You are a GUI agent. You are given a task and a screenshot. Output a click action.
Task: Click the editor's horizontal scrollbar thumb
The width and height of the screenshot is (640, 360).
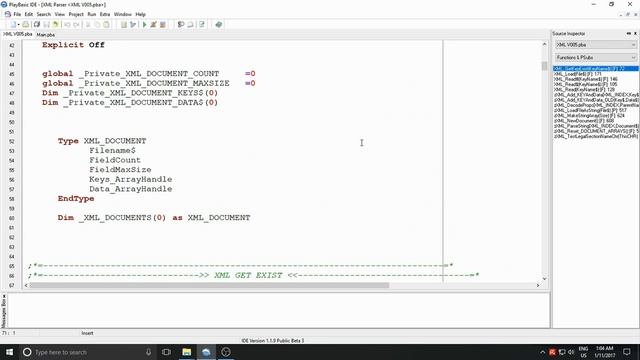[209, 285]
